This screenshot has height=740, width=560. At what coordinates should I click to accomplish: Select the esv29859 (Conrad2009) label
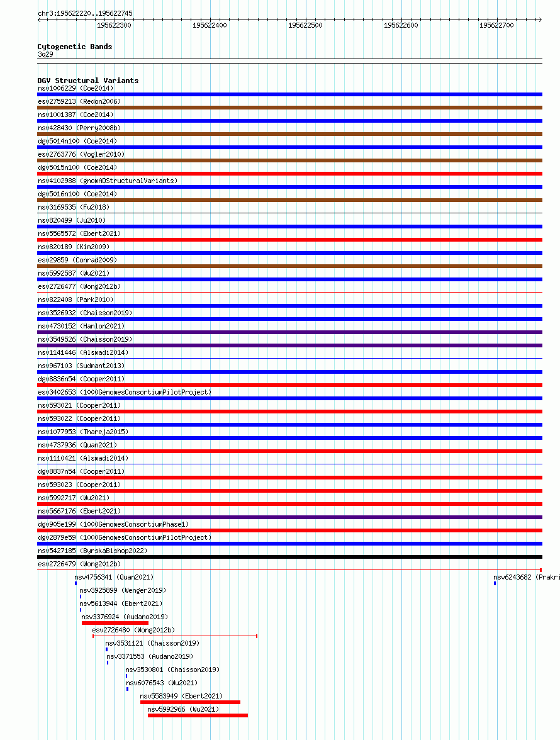click(x=77, y=260)
